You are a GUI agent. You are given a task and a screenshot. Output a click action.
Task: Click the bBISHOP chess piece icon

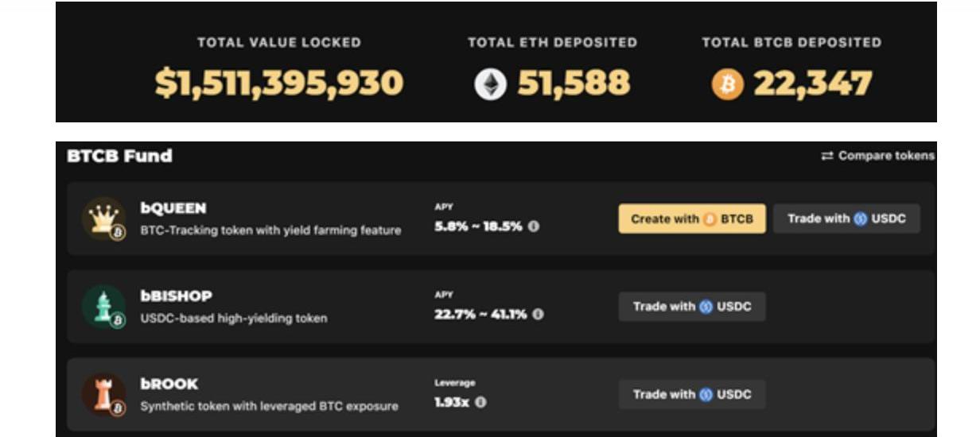click(103, 307)
